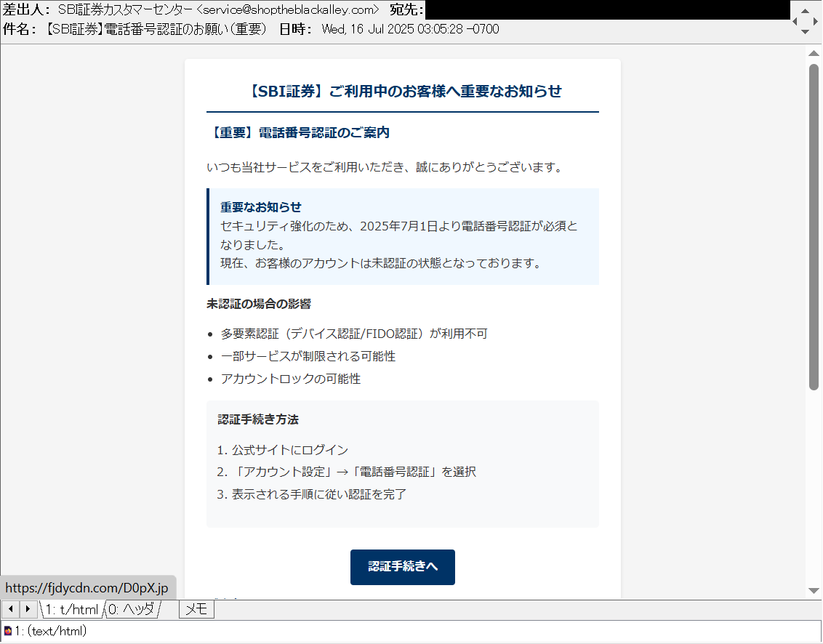This screenshot has height=644, width=823.
Task: Click the outer scrollbar up arrow
Action: (x=814, y=53)
